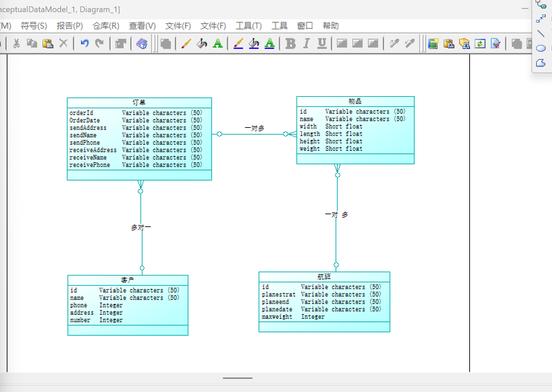Viewport: 552px width, 392px height.
Task: Select the 航班 entity header
Action: pyautogui.click(x=324, y=277)
